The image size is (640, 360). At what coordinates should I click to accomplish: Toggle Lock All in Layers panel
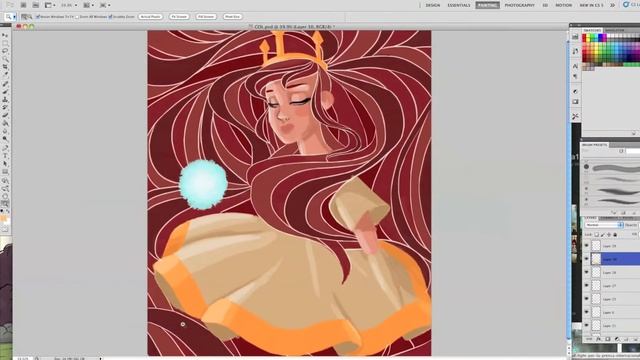click(x=615, y=235)
